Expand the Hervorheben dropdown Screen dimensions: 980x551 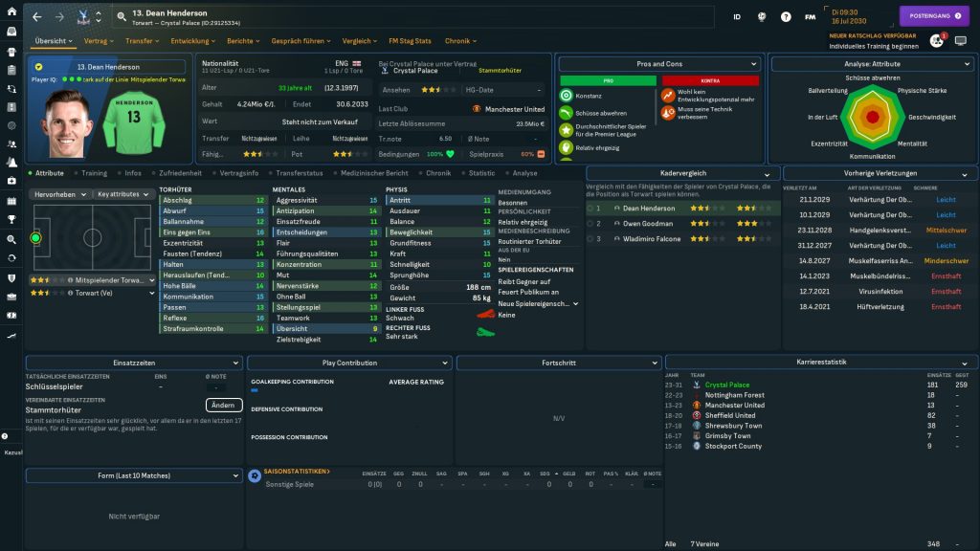60,194
